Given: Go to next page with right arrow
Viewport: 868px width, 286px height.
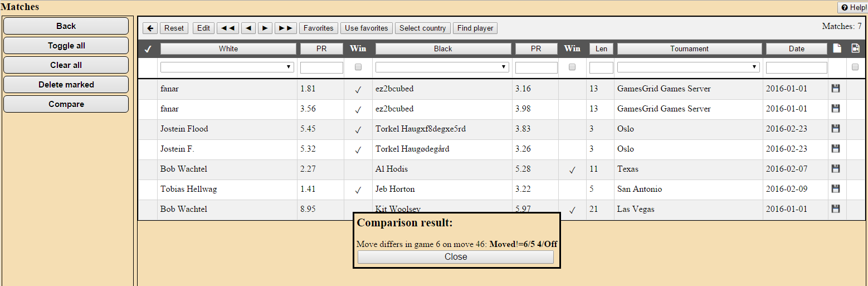Looking at the screenshot, I should click(x=265, y=28).
